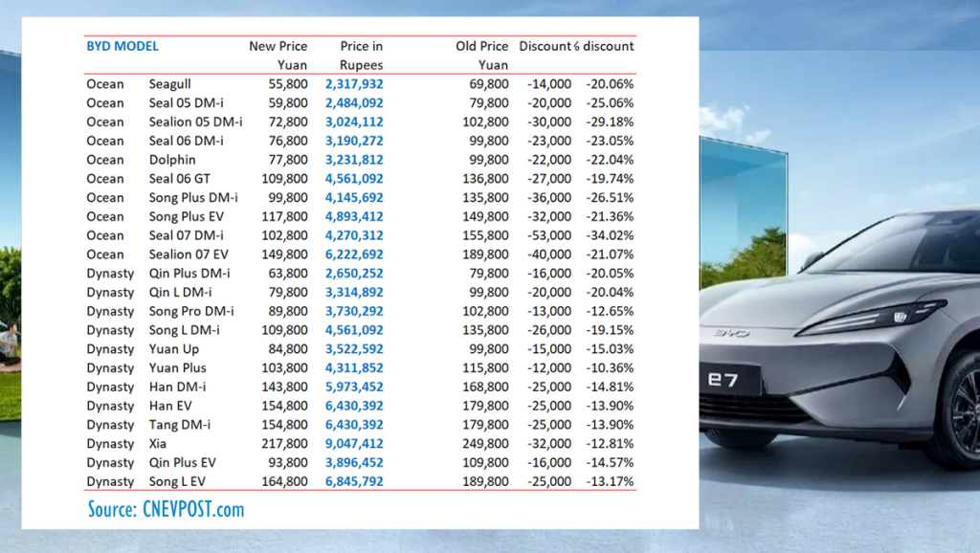This screenshot has height=553, width=980.
Task: Select the "Qin Plus DM-i" model name
Action: coord(189,274)
